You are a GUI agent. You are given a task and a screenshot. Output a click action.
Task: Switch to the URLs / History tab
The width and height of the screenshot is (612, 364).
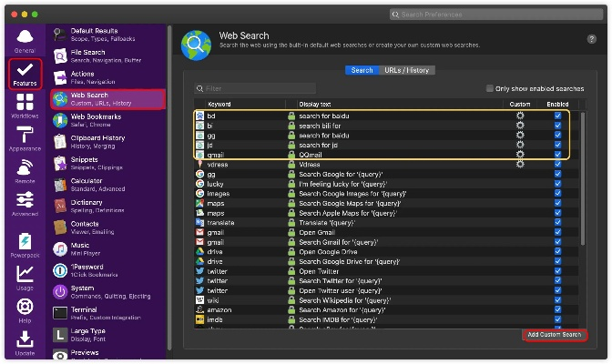point(408,70)
